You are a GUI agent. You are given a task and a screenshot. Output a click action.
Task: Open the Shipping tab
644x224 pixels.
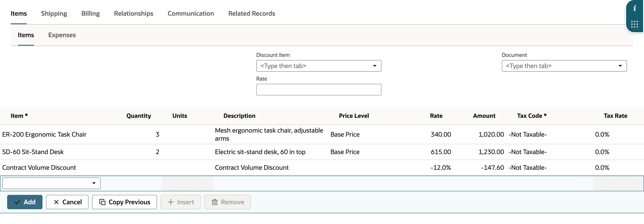tap(54, 13)
